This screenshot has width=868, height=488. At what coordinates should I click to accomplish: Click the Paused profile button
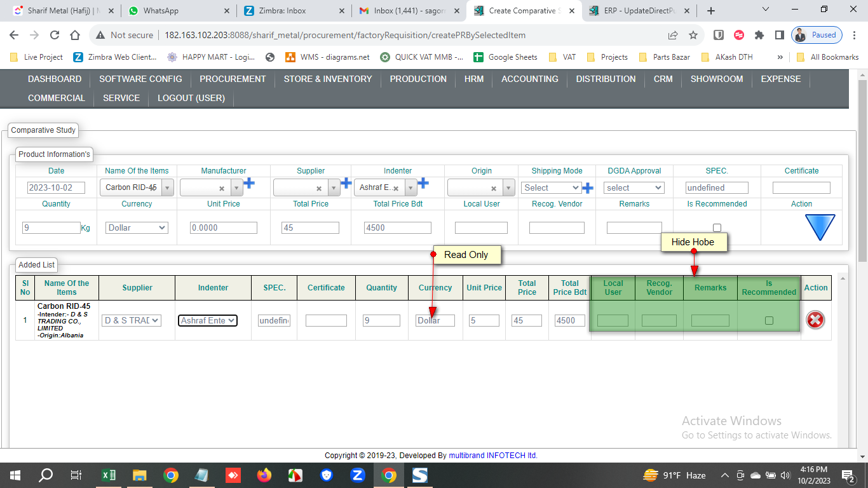coord(817,35)
